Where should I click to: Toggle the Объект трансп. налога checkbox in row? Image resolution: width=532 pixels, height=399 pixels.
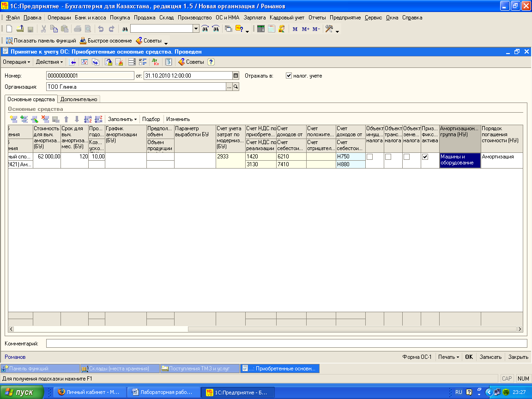pos(388,157)
